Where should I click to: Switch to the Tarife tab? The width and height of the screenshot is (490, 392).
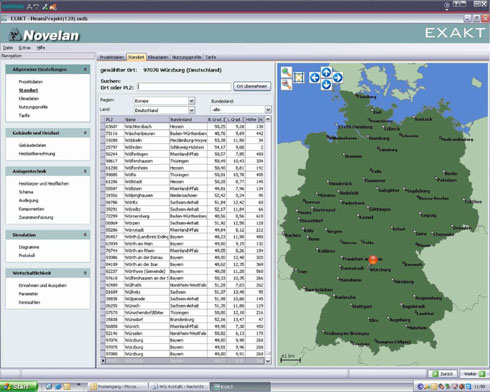tap(211, 57)
